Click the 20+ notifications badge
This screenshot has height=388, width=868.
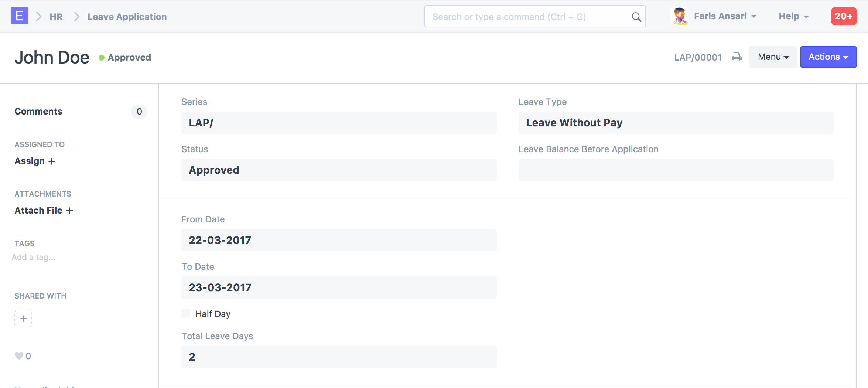tap(844, 16)
